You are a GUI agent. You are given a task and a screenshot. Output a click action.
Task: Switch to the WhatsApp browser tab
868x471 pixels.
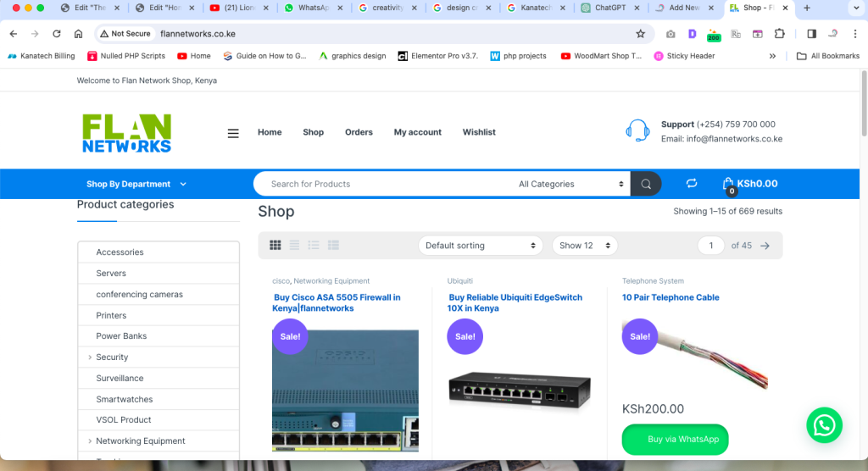click(x=314, y=8)
